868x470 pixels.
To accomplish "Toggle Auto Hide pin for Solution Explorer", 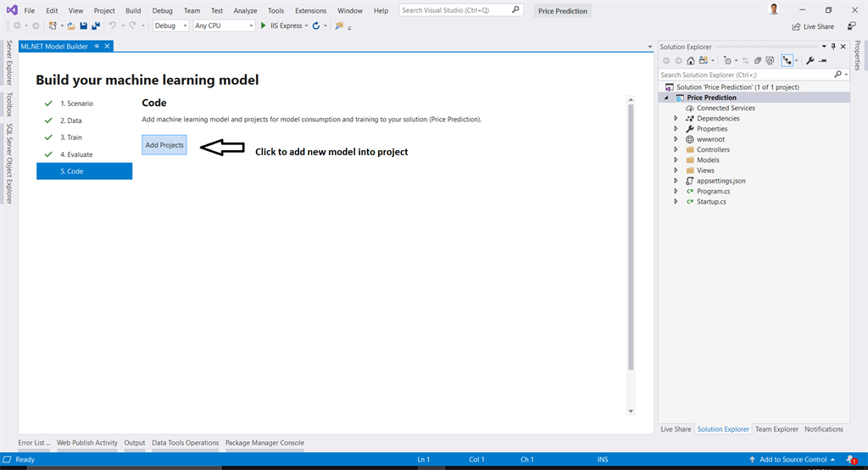I will tap(833, 47).
